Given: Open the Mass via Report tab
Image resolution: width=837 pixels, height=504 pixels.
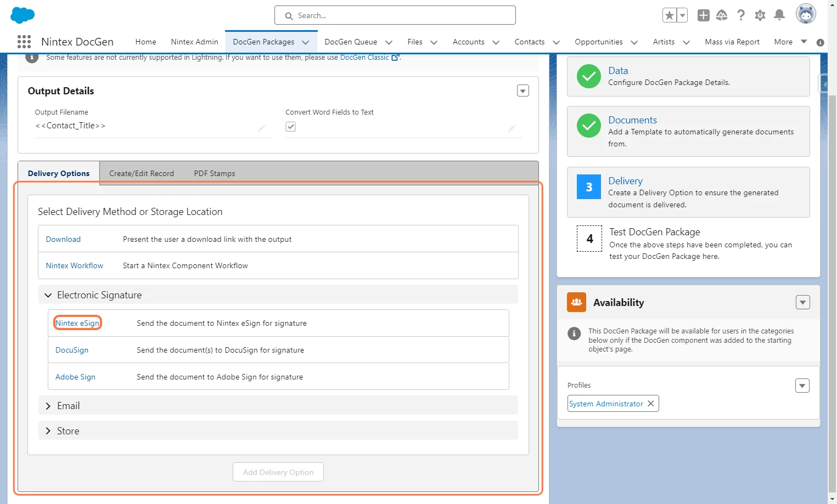Looking at the screenshot, I should 732,42.
